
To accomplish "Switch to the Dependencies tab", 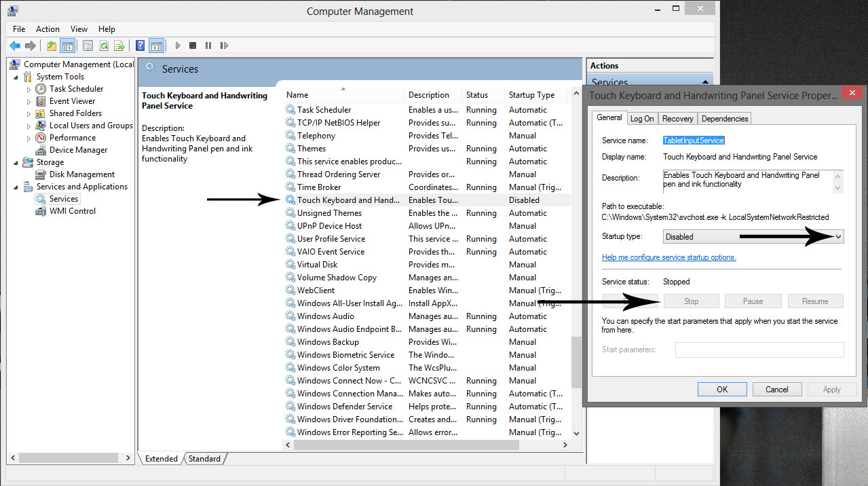I will 724,117.
